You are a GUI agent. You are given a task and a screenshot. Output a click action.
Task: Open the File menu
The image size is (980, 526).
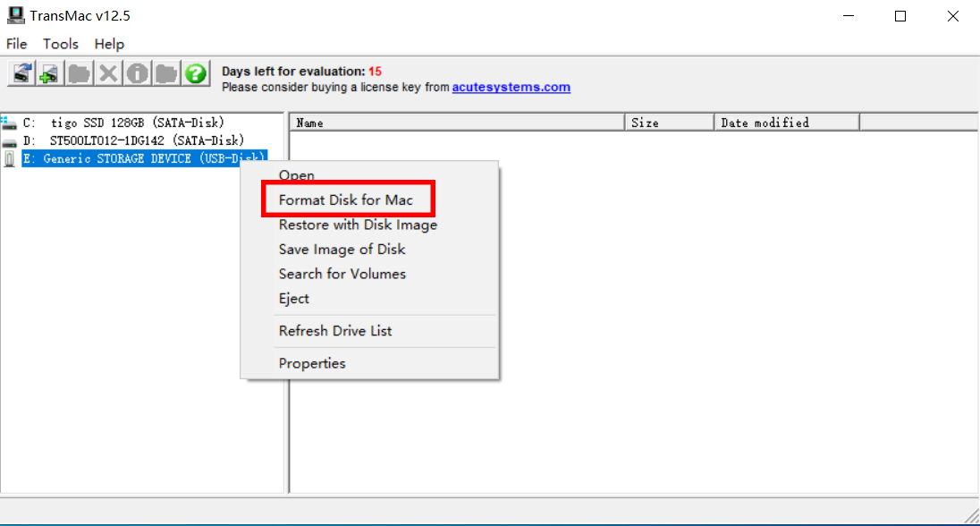pos(16,44)
